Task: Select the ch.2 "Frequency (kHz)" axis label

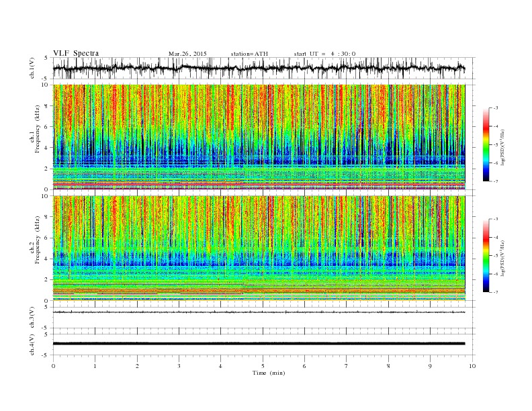Action: [38, 240]
